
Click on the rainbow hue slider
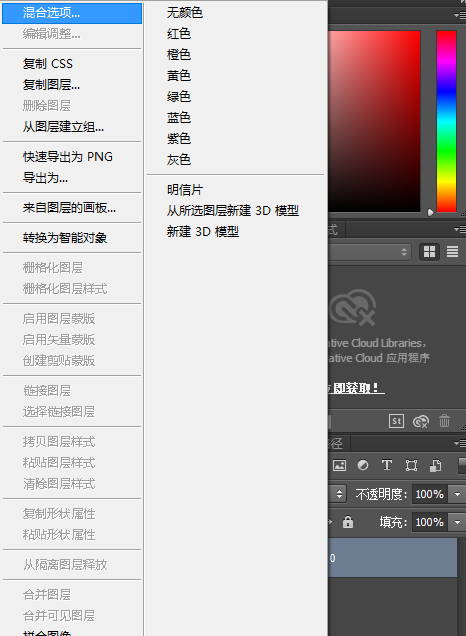[447, 121]
